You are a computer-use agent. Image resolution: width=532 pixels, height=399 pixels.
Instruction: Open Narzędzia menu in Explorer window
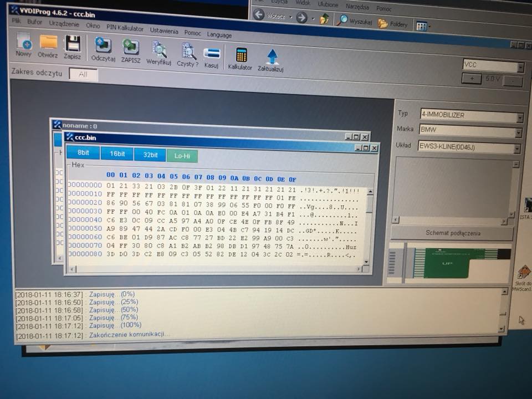[357, 7]
